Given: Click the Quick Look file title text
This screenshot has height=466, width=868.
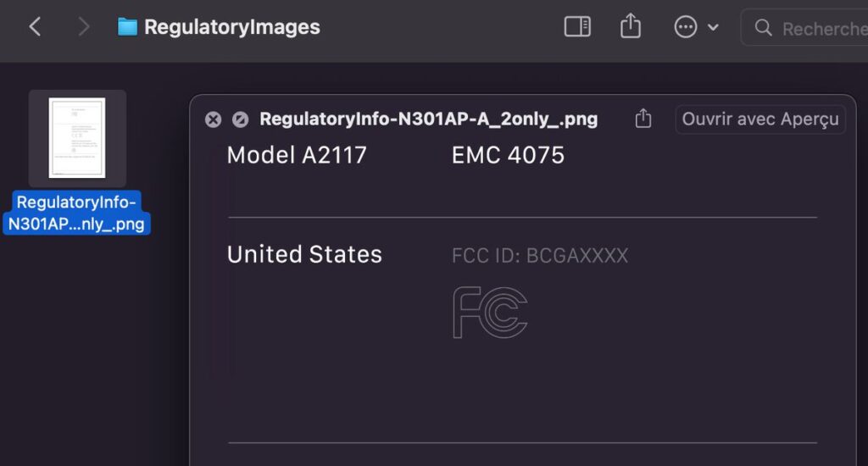Looking at the screenshot, I should coord(428,119).
